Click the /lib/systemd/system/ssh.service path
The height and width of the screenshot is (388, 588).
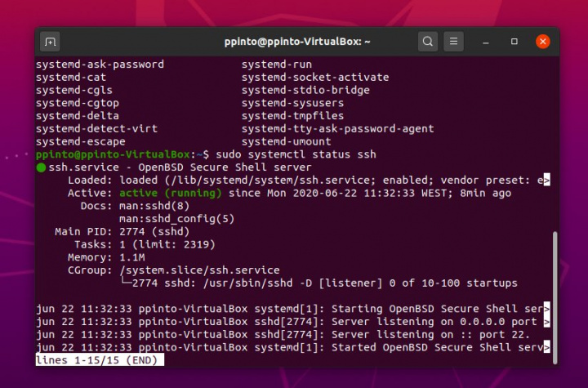(266, 180)
